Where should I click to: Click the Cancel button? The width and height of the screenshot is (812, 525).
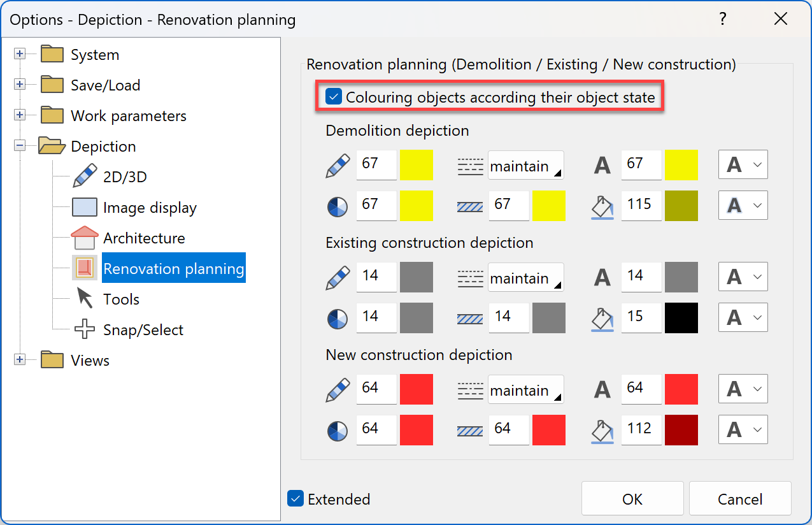tap(739, 499)
